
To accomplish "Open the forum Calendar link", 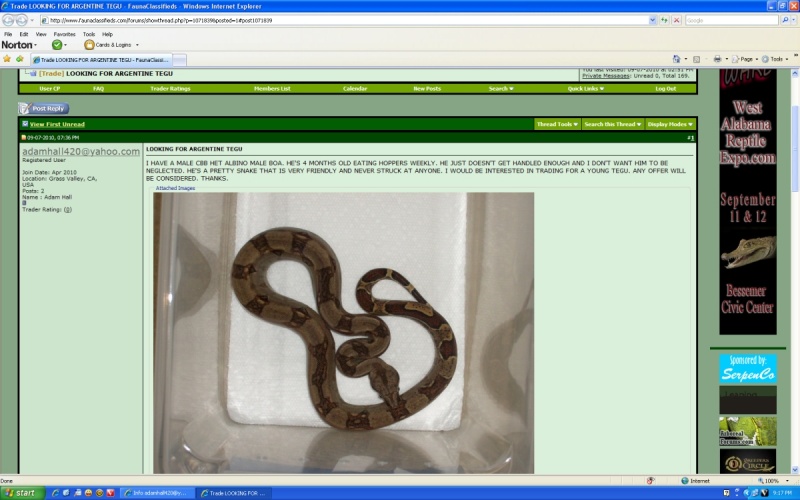I will click(x=355, y=89).
